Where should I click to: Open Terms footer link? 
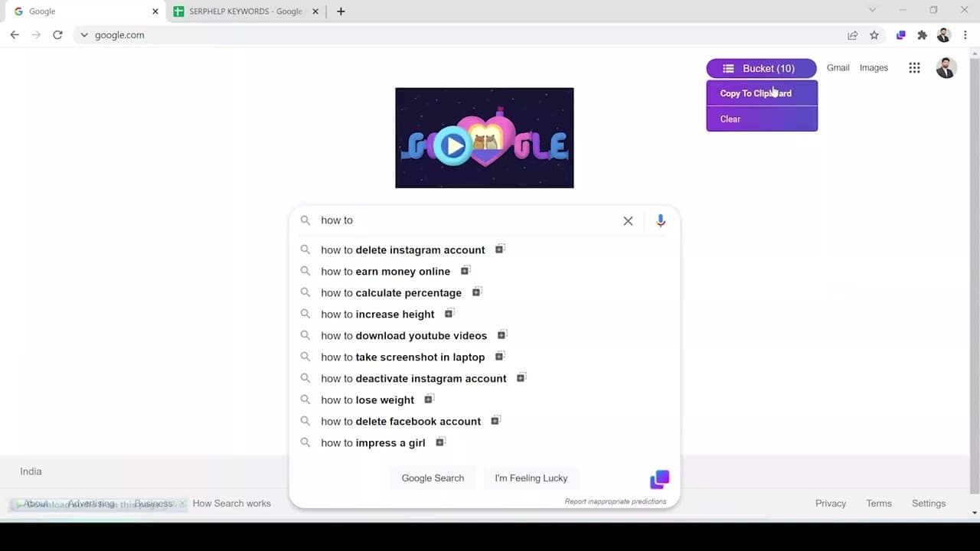coord(879,504)
